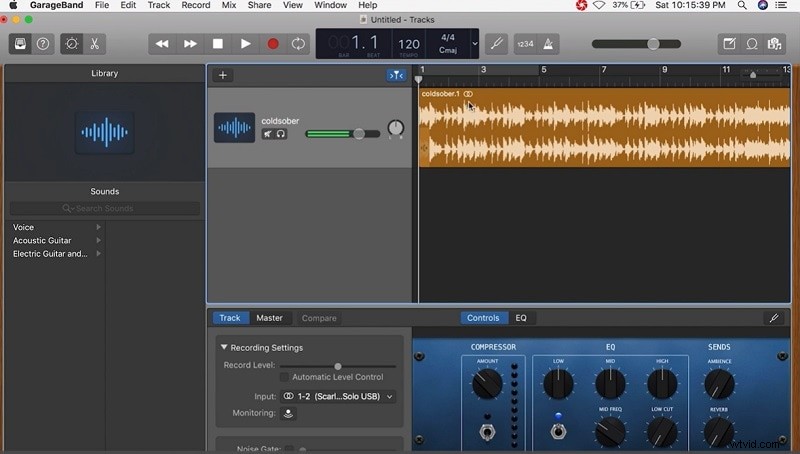Open Quick Help question mark button

(x=43, y=44)
